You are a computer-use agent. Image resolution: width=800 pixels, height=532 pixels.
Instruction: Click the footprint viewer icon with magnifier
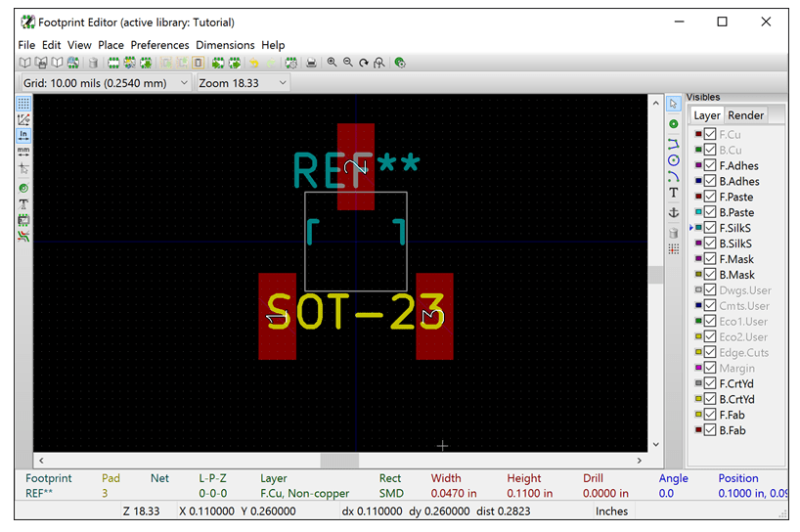73,63
